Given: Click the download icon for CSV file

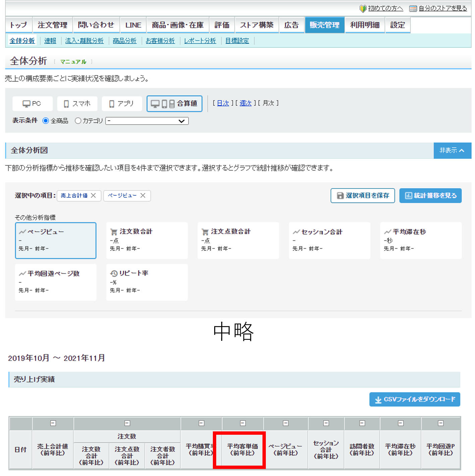Looking at the screenshot, I should (378, 400).
